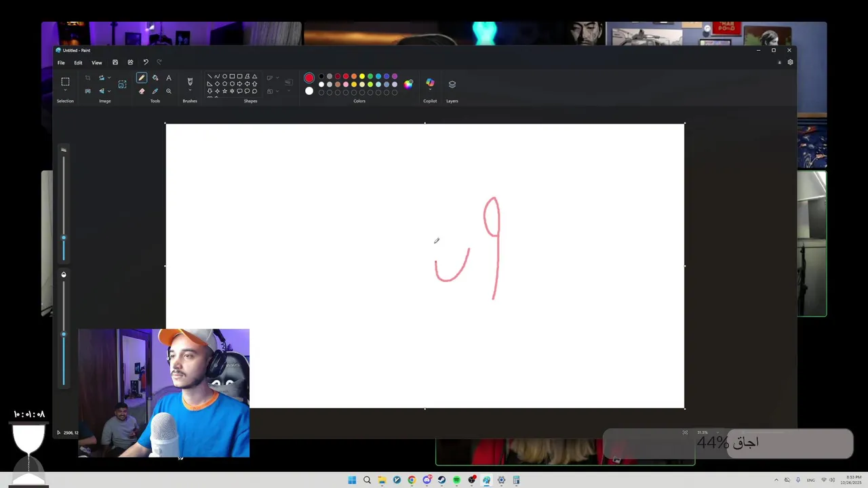The width and height of the screenshot is (868, 488).
Task: Activate Color 2 white circle
Action: tap(309, 91)
